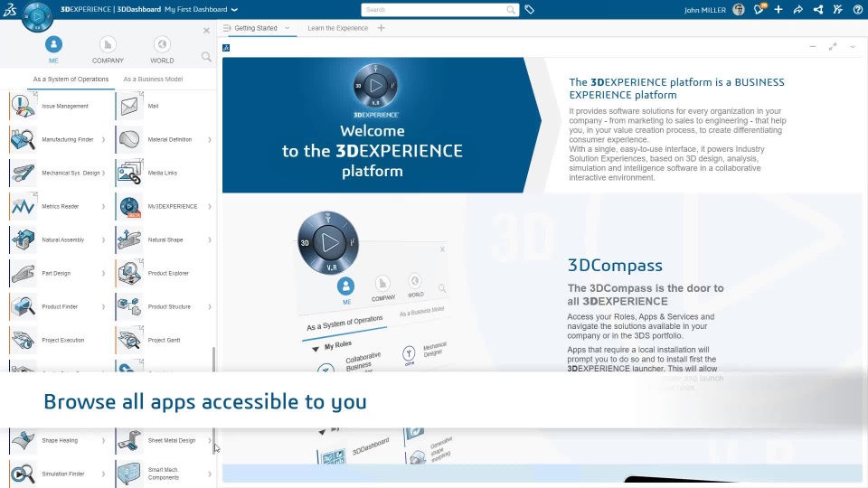Screen dimensions: 868x488
Task: Open the Manufacturing Finder app
Action: click(58, 139)
